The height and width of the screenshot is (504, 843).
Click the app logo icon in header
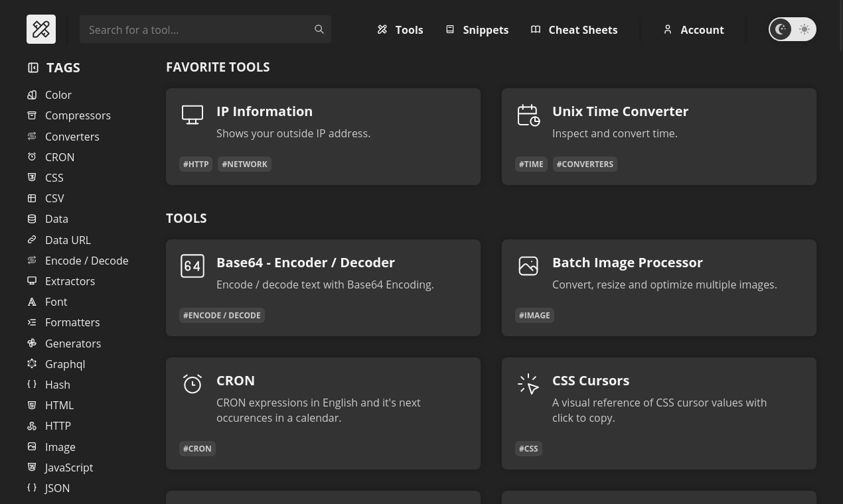(41, 29)
